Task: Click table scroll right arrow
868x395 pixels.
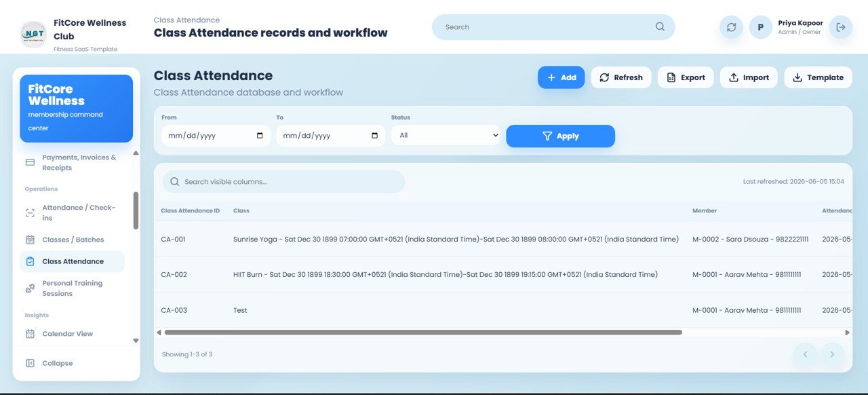Action: click(847, 333)
